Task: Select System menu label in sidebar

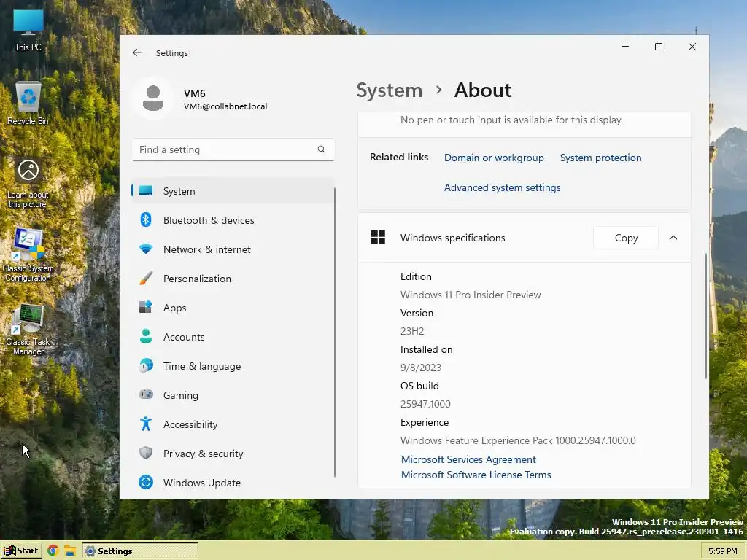Action: [179, 191]
